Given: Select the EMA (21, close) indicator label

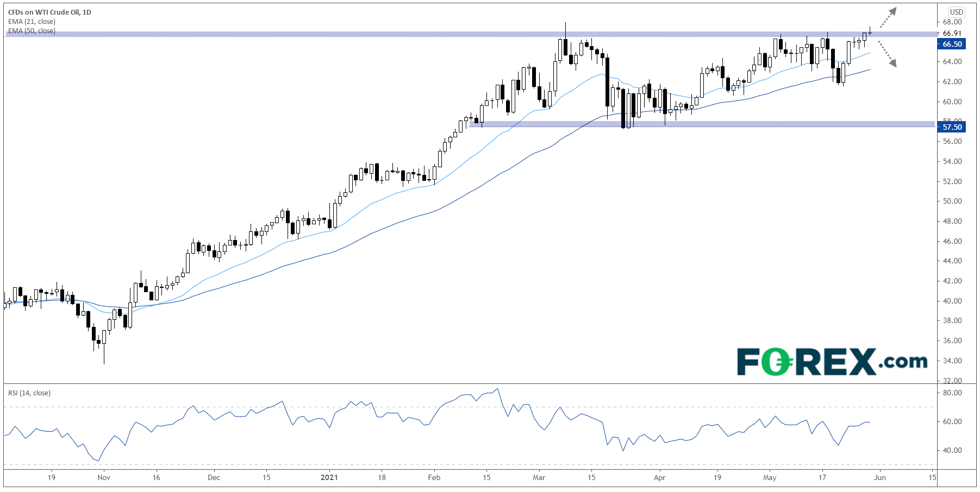Looking at the screenshot, I should [x=32, y=22].
